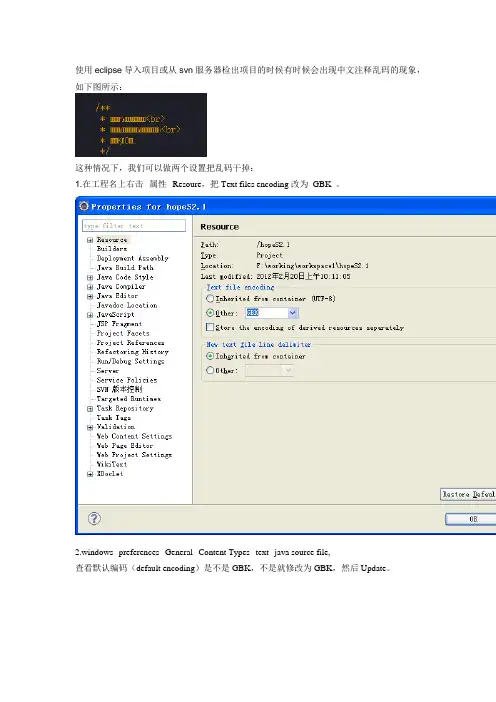496x702 pixels.
Task: Select Java Build Path in tree
Action: click(x=125, y=268)
